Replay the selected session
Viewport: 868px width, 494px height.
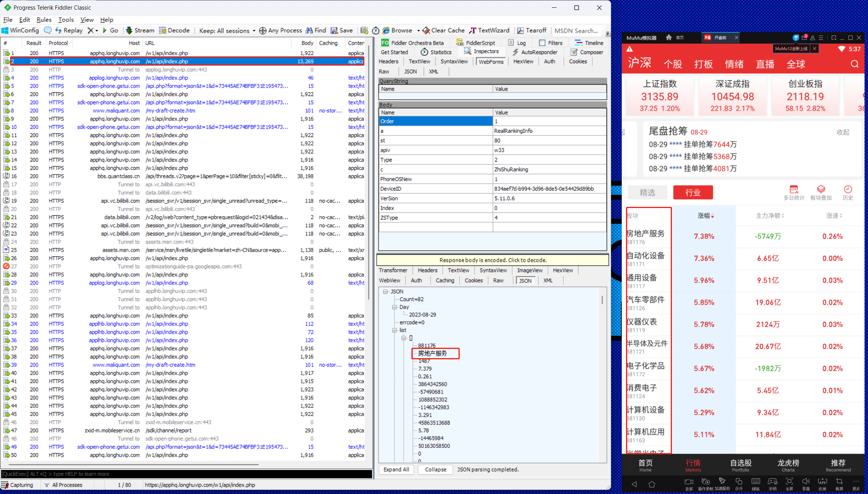[x=69, y=30]
